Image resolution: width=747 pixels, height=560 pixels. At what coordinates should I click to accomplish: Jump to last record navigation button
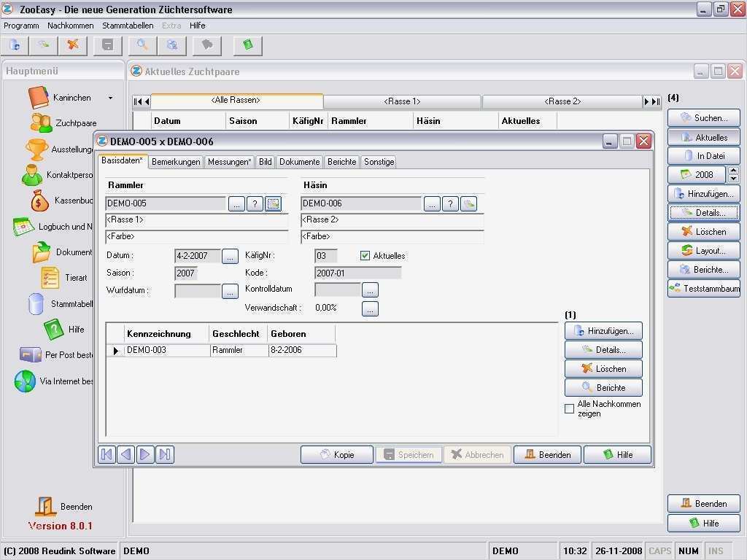pos(165,455)
